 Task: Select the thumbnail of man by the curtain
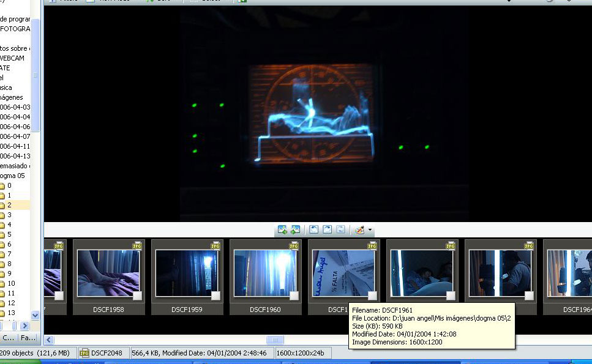tap(500, 273)
